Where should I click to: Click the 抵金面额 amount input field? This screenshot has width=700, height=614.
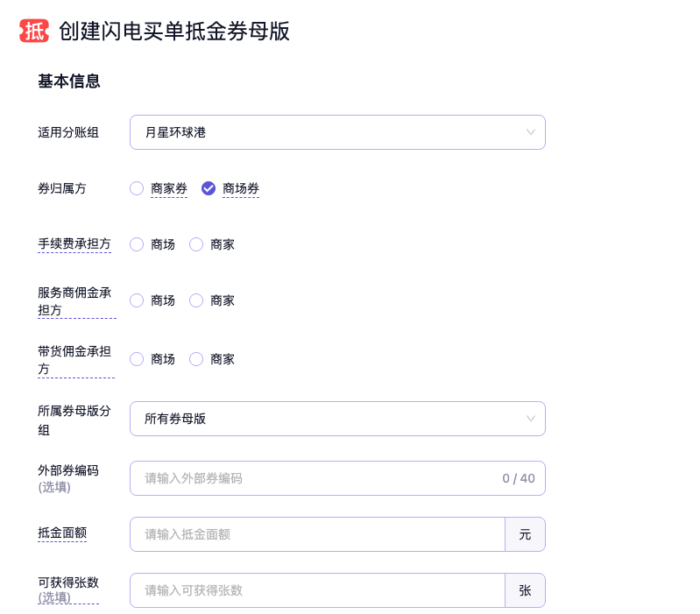pos(317,534)
